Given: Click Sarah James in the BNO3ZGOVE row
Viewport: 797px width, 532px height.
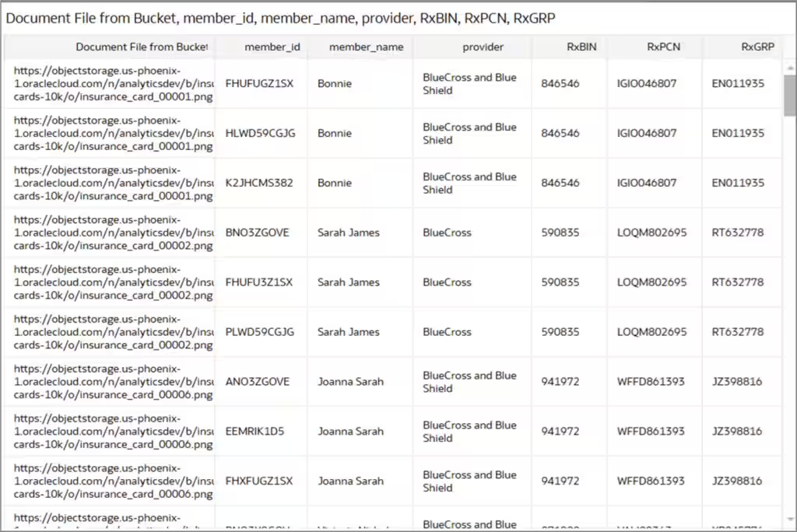Looking at the screenshot, I should (x=348, y=233).
